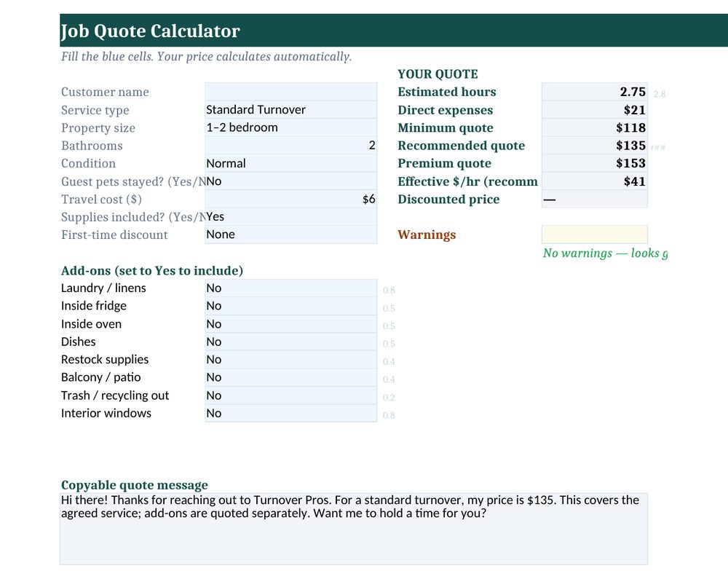Open the First-time discount None cell
This screenshot has width=728, height=579.
(x=290, y=235)
